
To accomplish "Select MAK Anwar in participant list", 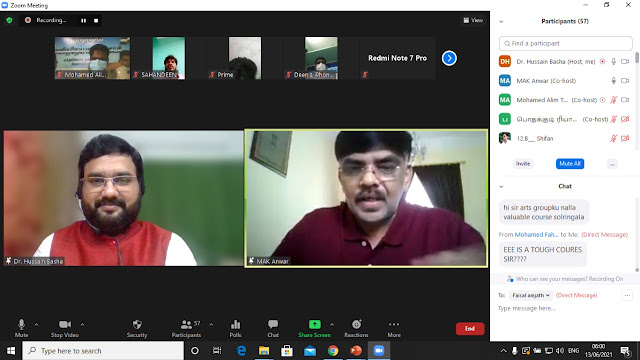I will point(565,81).
